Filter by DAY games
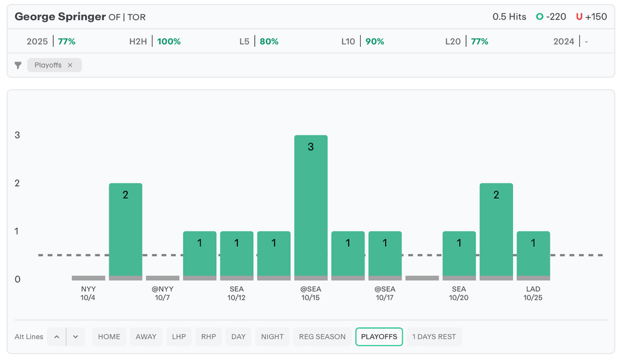623x364 pixels. [x=238, y=337]
